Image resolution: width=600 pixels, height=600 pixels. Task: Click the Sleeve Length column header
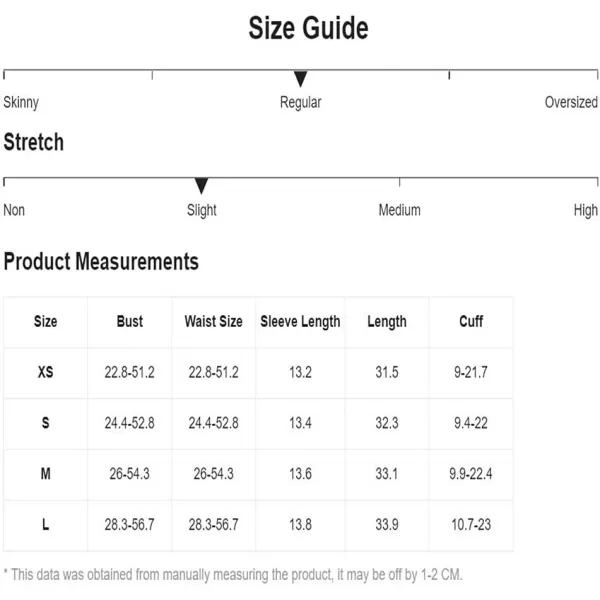point(300,322)
